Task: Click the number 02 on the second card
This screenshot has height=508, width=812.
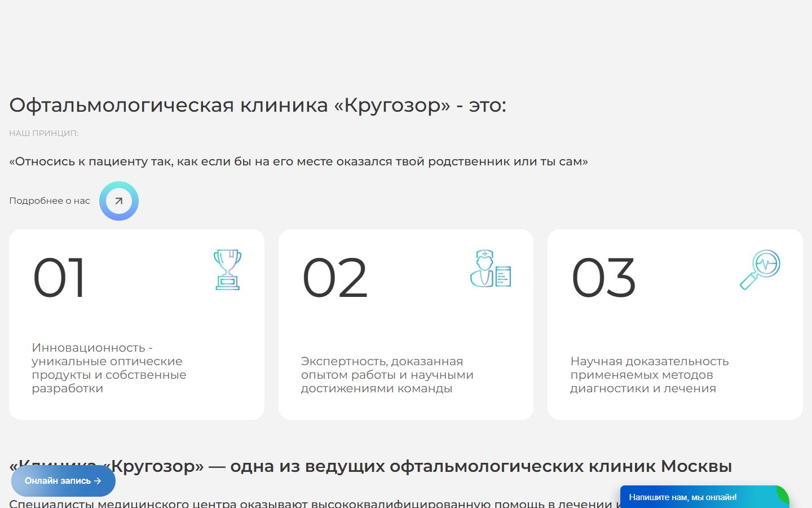Action: pos(335,278)
